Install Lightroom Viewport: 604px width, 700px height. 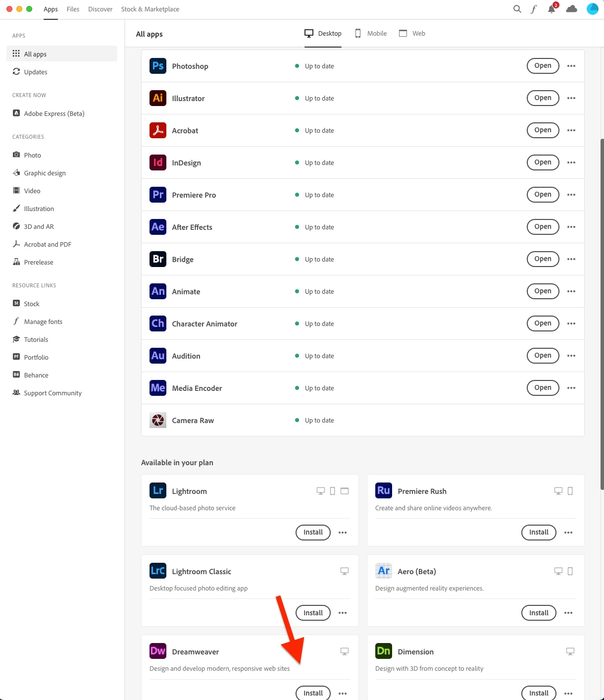(x=313, y=533)
